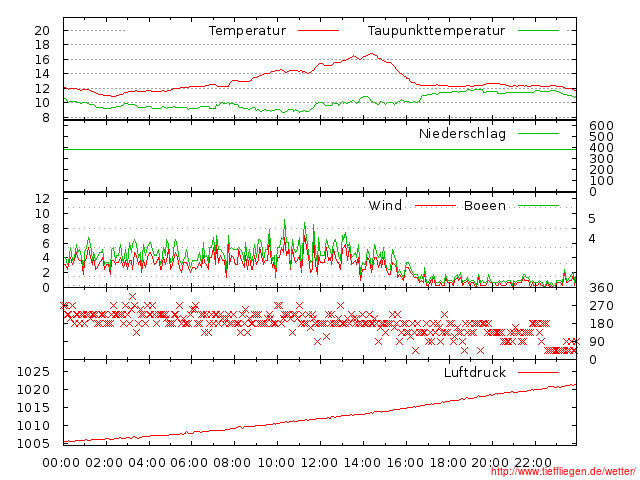The width and height of the screenshot is (640, 480).
Task: Click the 16 temperature axis value
Action: click(x=42, y=60)
